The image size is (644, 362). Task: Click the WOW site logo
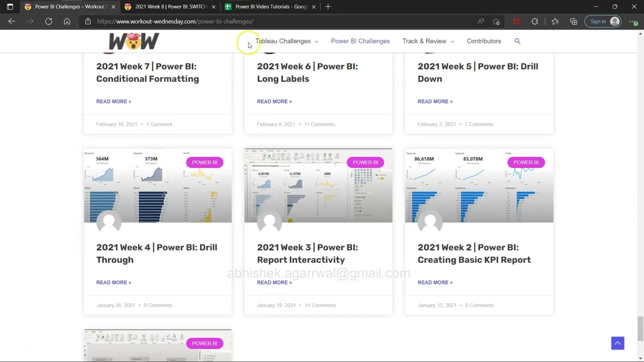(134, 41)
